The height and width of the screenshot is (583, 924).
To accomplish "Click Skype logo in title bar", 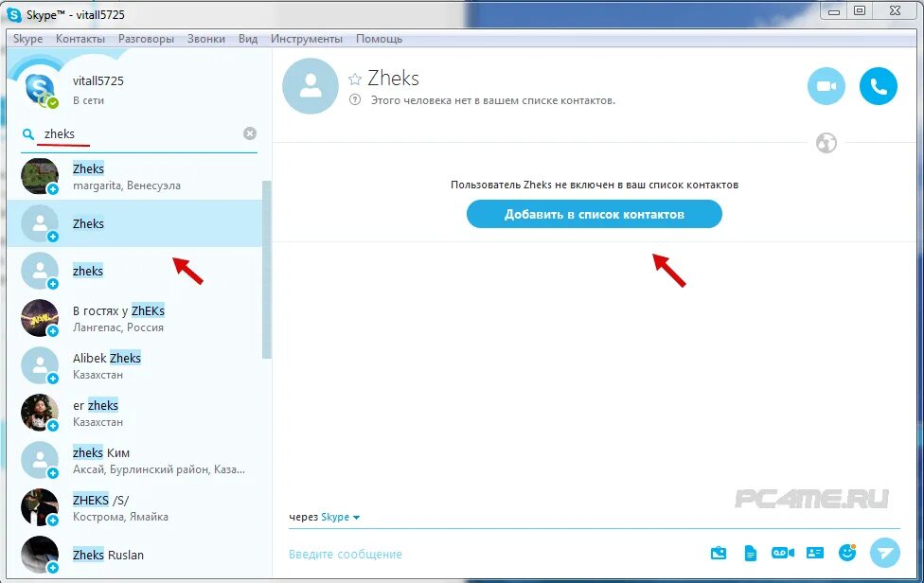I will tap(13, 14).
